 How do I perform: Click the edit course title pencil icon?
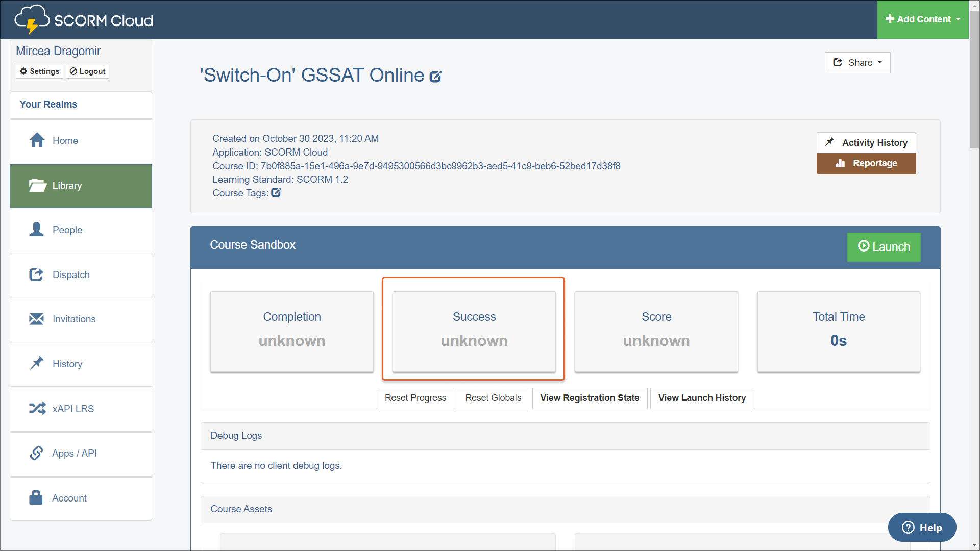point(435,77)
